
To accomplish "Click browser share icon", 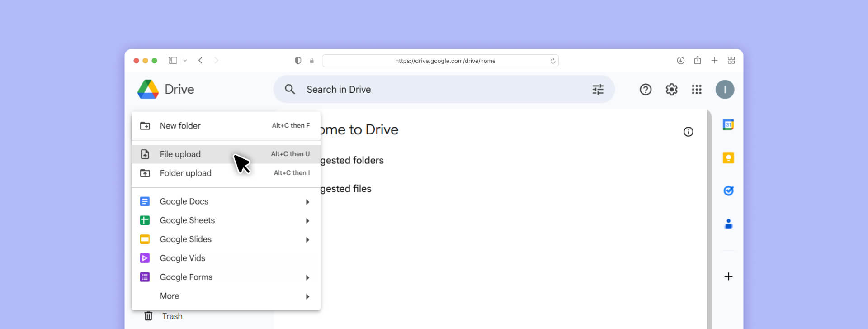I will coord(698,60).
